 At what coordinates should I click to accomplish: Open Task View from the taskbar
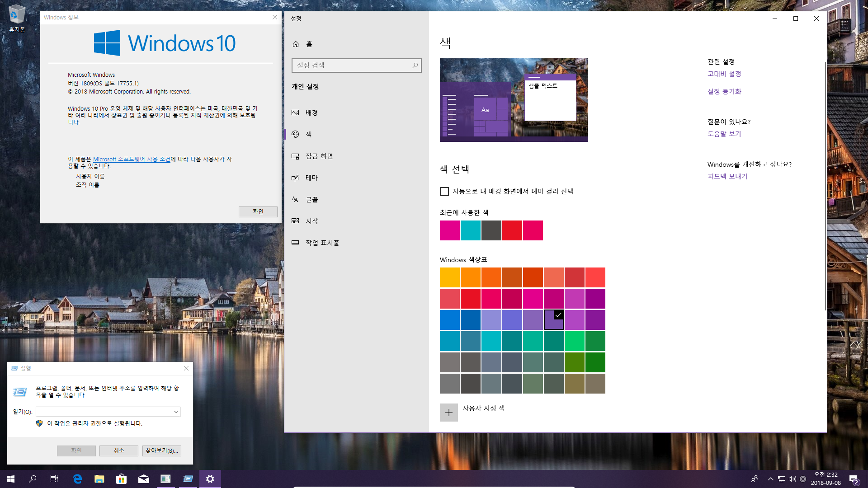point(54,479)
